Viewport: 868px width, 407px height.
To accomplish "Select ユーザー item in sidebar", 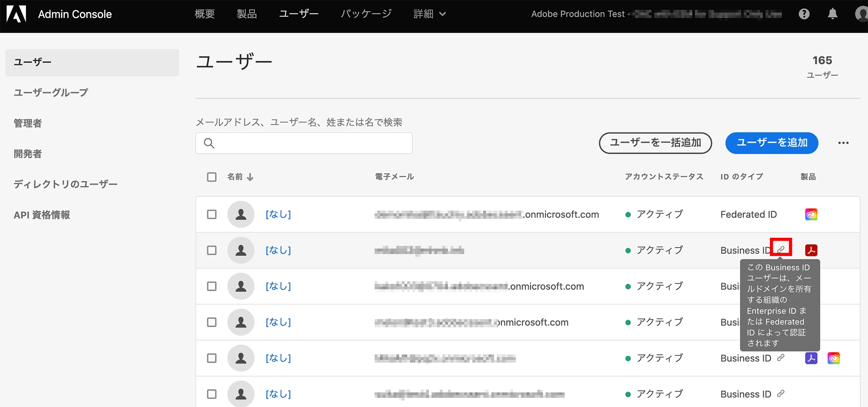I will pyautogui.click(x=92, y=62).
